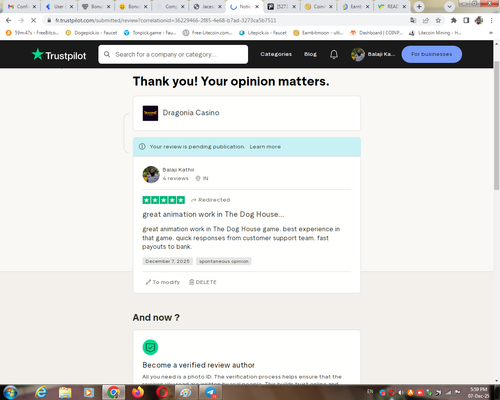Click the For businesses button

click(x=432, y=54)
